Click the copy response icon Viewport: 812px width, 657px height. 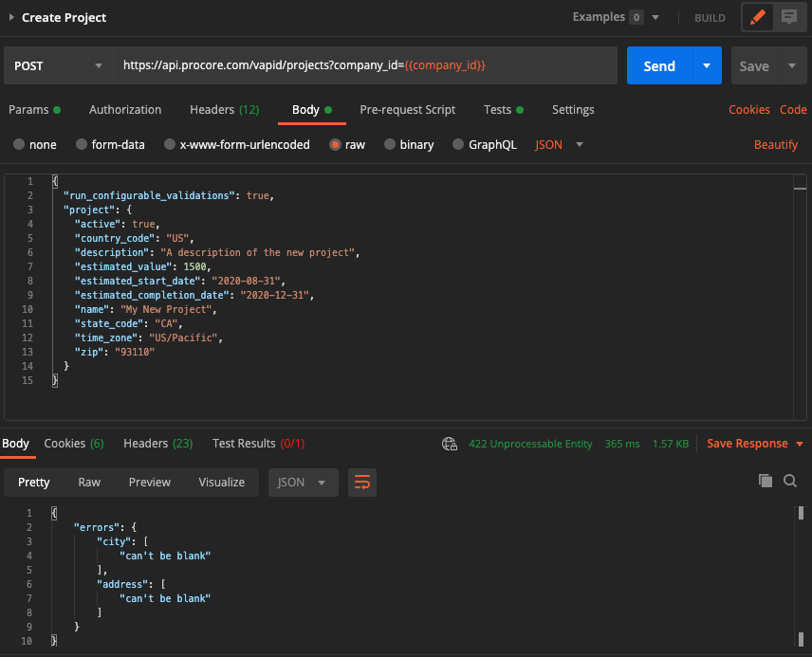[766, 481]
